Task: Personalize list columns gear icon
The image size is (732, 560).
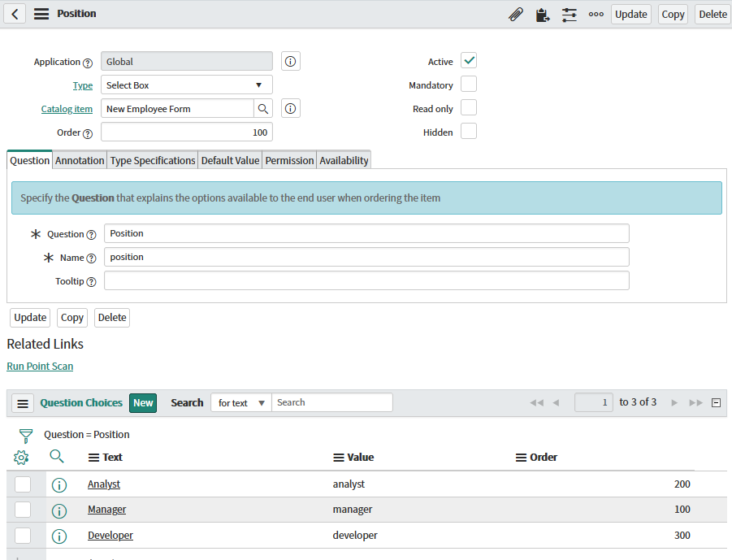Action: point(21,458)
